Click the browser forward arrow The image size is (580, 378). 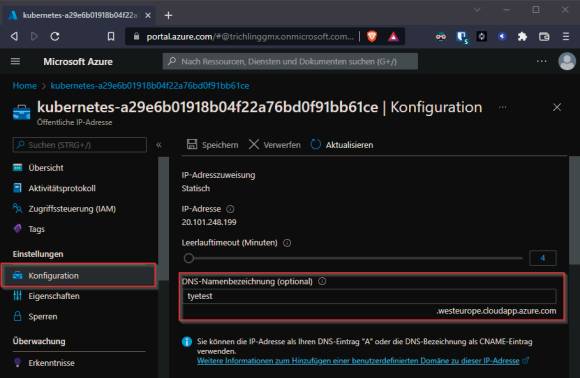click(x=34, y=36)
